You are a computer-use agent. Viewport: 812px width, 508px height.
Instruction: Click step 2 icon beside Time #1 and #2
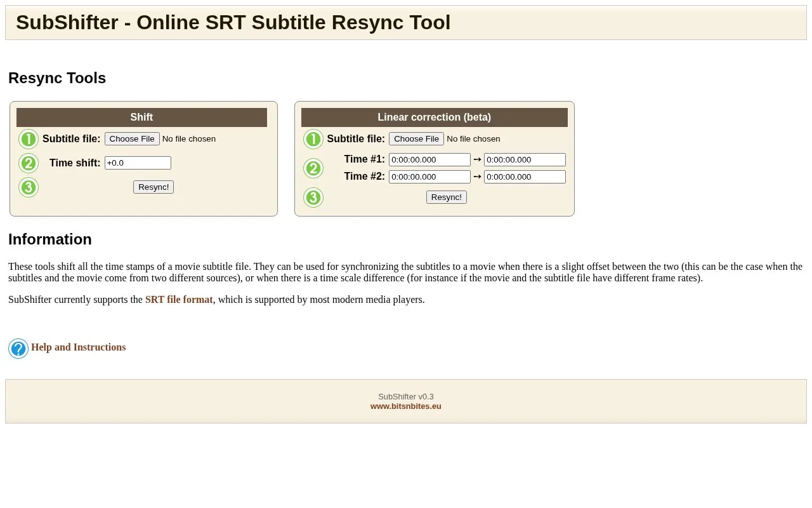313,168
